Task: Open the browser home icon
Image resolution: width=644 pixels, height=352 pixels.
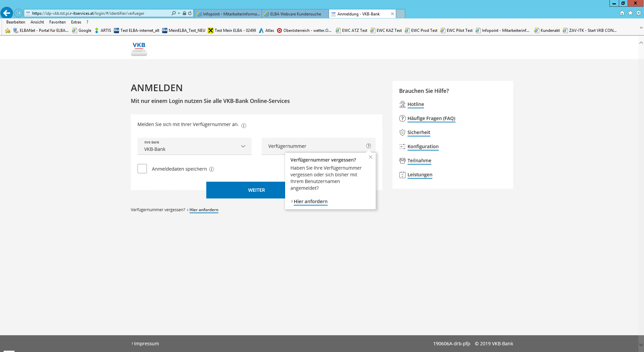Action: [622, 13]
